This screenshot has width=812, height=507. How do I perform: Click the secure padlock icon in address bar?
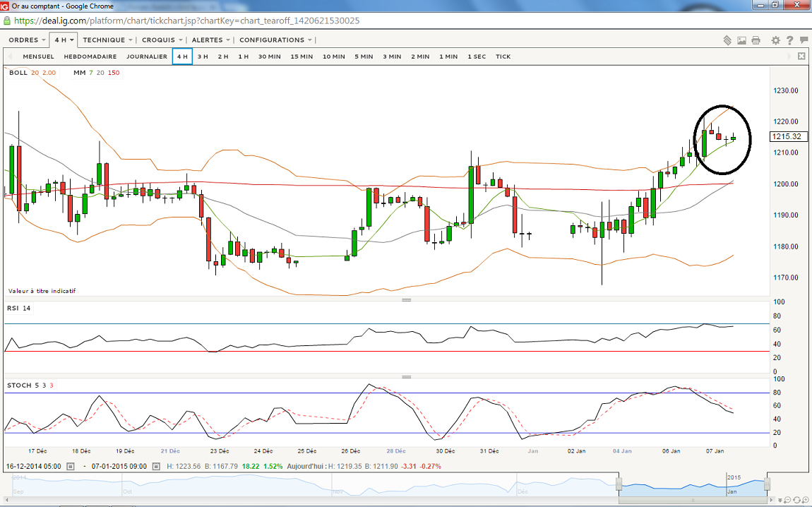[7, 20]
